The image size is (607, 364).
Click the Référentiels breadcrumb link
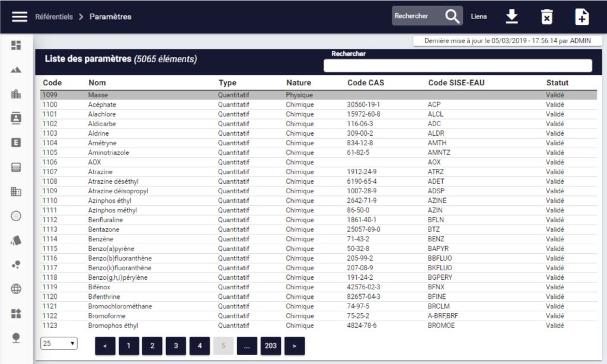(54, 17)
